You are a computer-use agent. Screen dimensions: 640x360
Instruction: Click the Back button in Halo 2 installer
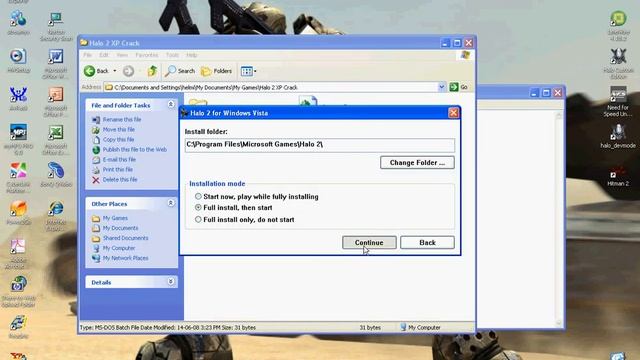(427, 242)
